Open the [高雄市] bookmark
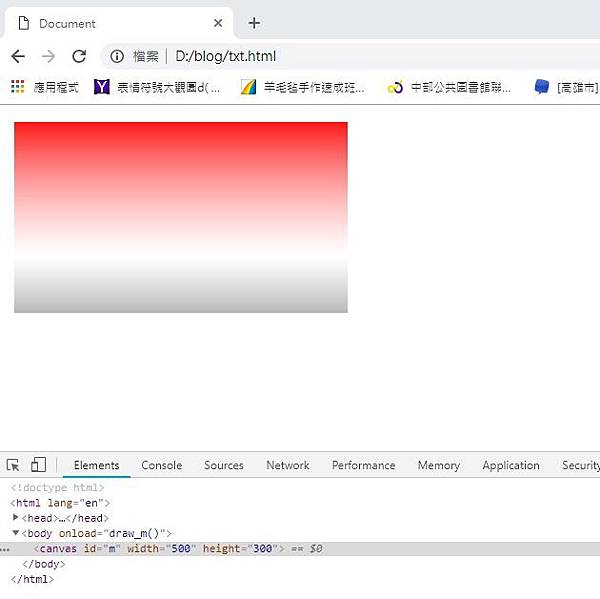The width and height of the screenshot is (600, 599). click(x=567, y=88)
